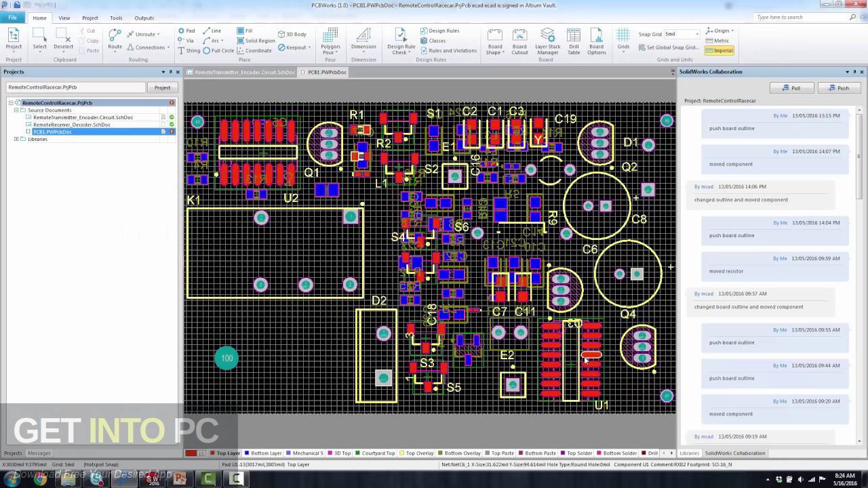Open the File menu

click(x=13, y=18)
